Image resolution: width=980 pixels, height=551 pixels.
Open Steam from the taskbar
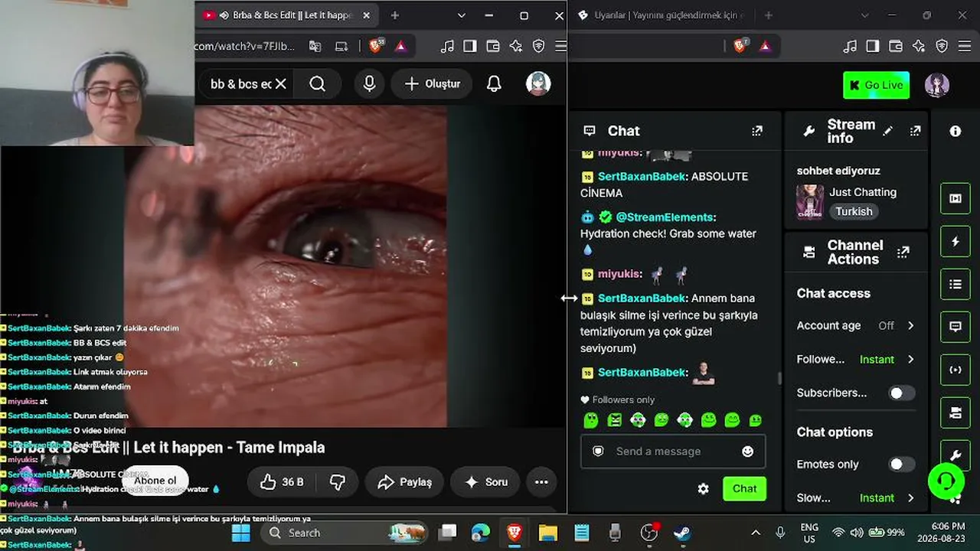pos(681,533)
